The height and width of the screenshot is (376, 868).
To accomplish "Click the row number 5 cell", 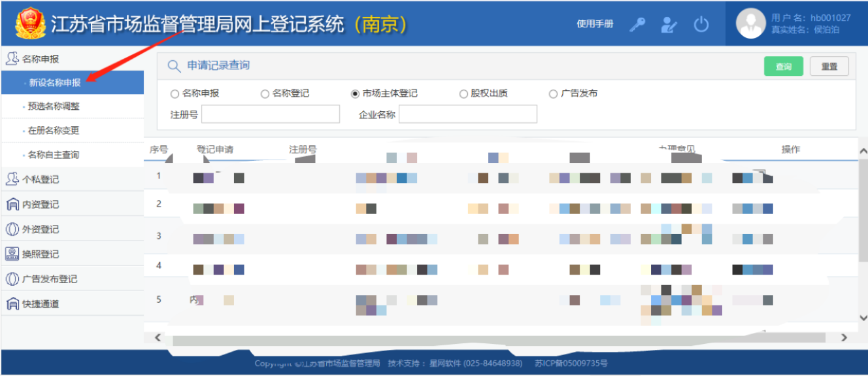I will pyautogui.click(x=158, y=299).
